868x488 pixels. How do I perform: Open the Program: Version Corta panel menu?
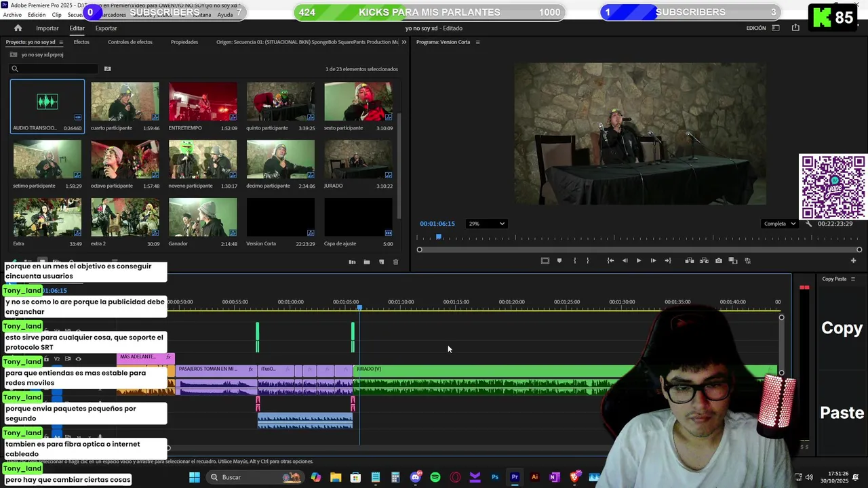(477, 42)
